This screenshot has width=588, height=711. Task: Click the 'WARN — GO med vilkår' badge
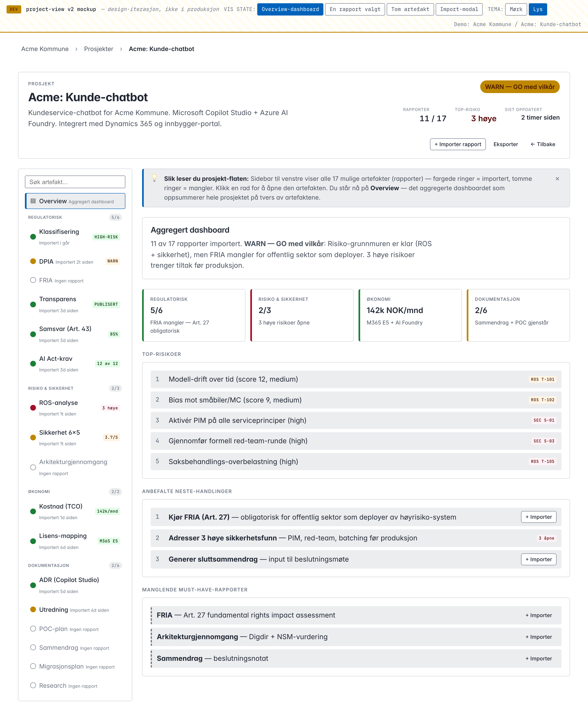(x=520, y=87)
